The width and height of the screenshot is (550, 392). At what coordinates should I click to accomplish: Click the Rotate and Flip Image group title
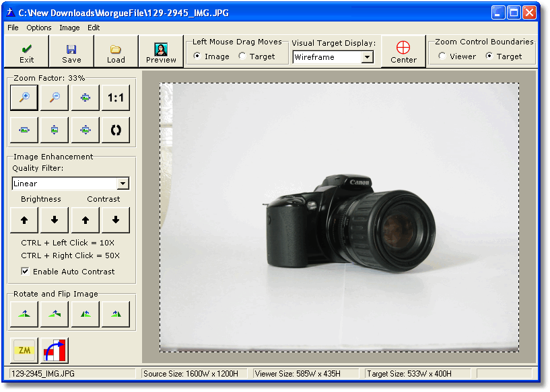56,294
